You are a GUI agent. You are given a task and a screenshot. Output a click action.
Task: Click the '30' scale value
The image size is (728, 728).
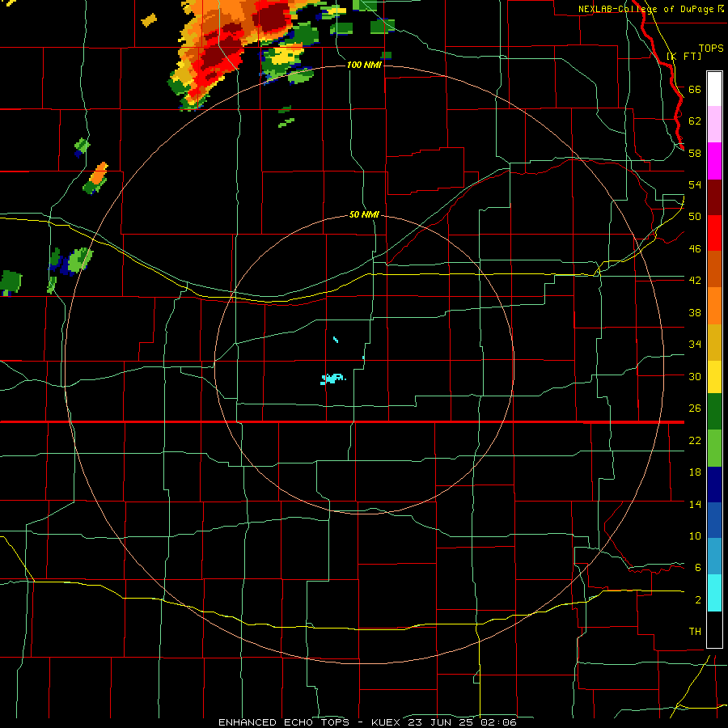tap(695, 376)
